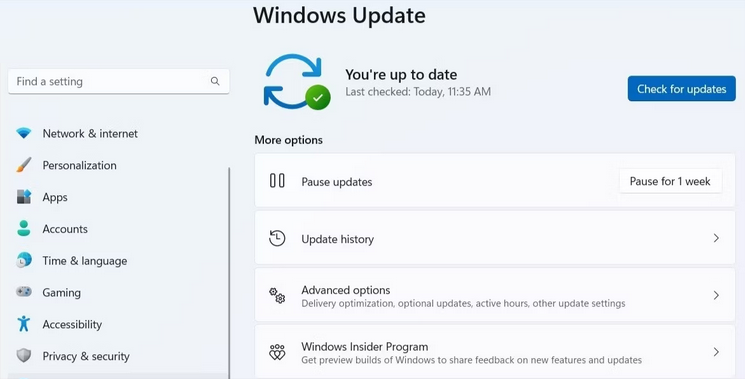Viewport: 745px width, 379px height.
Task: Click the Advanced options gears icon
Action: tap(277, 295)
